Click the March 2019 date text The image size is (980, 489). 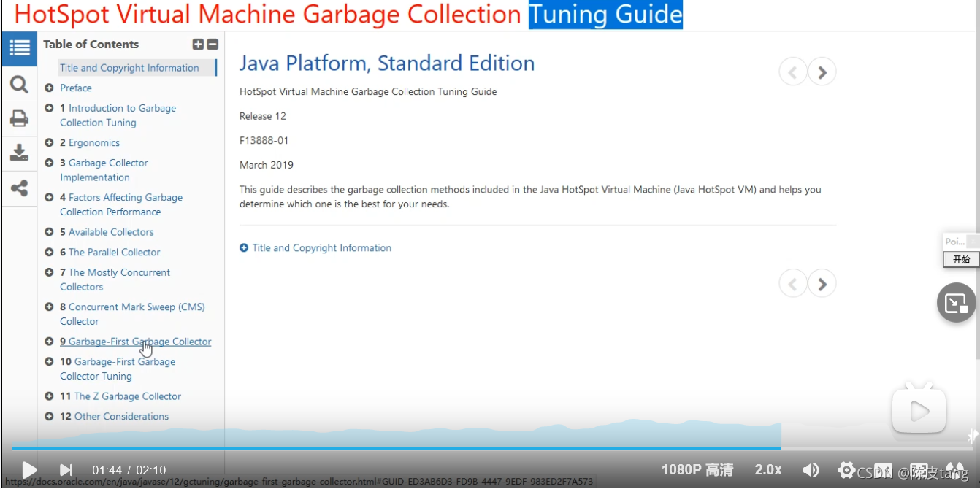click(x=267, y=165)
